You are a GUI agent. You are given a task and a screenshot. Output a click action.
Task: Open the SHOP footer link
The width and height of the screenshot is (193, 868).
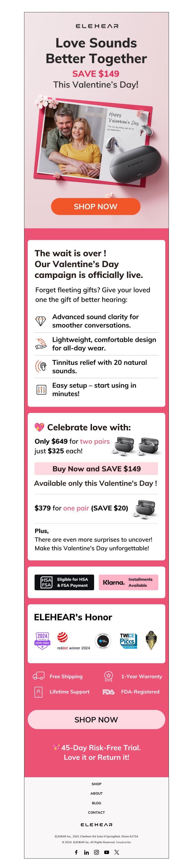tap(96, 784)
